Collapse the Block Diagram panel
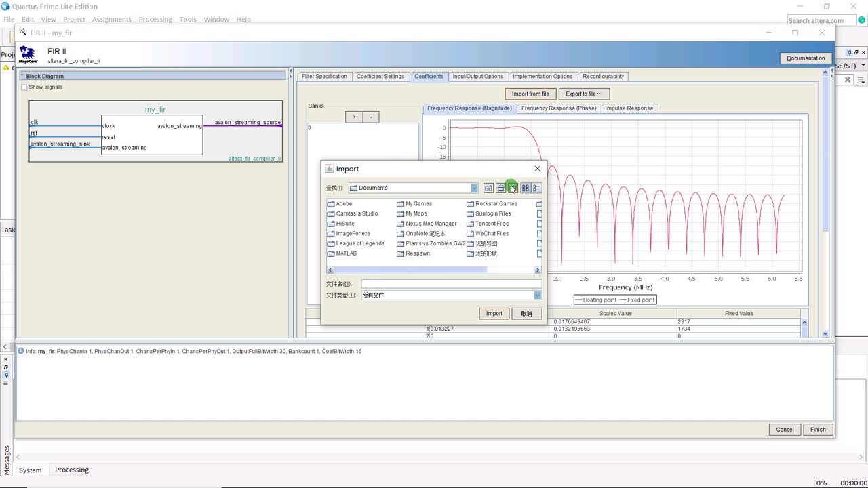Image resolution: width=868 pixels, height=488 pixels. click(22, 76)
